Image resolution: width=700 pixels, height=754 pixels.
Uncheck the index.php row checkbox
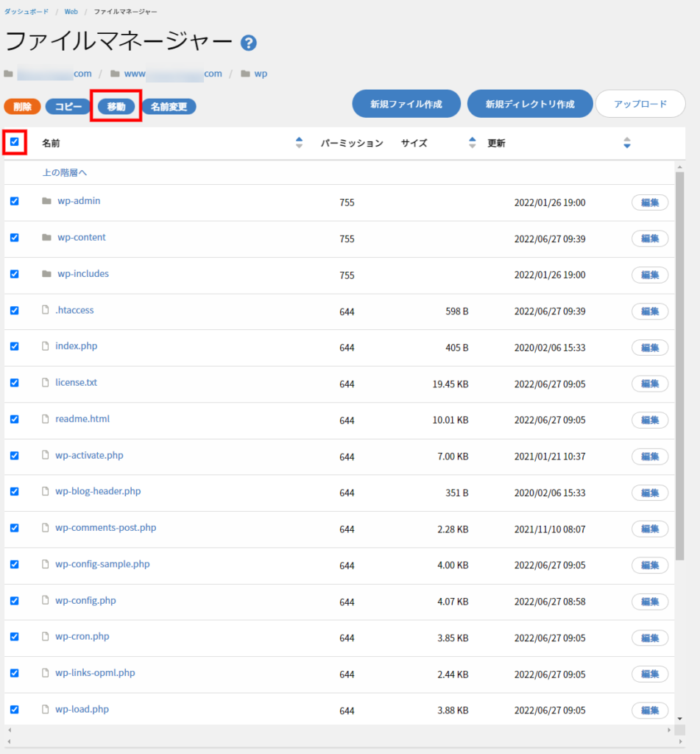coord(15,346)
